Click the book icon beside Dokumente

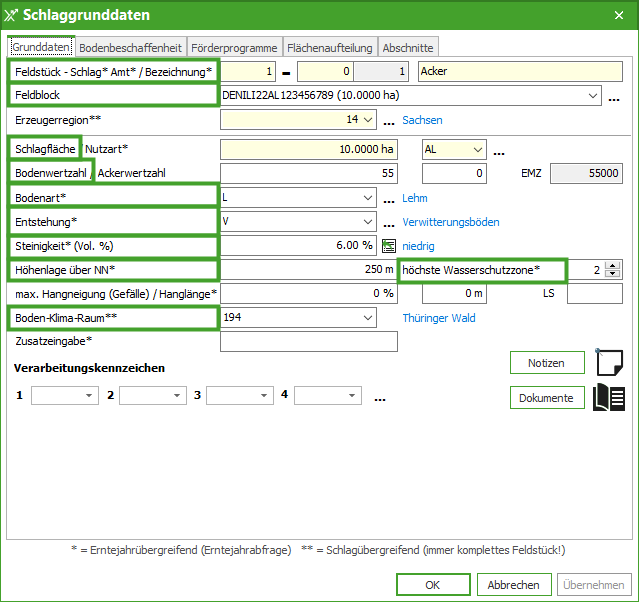[x=609, y=398]
